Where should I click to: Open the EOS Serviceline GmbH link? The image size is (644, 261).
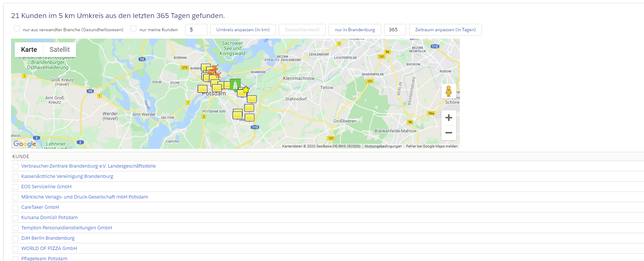(x=46, y=187)
